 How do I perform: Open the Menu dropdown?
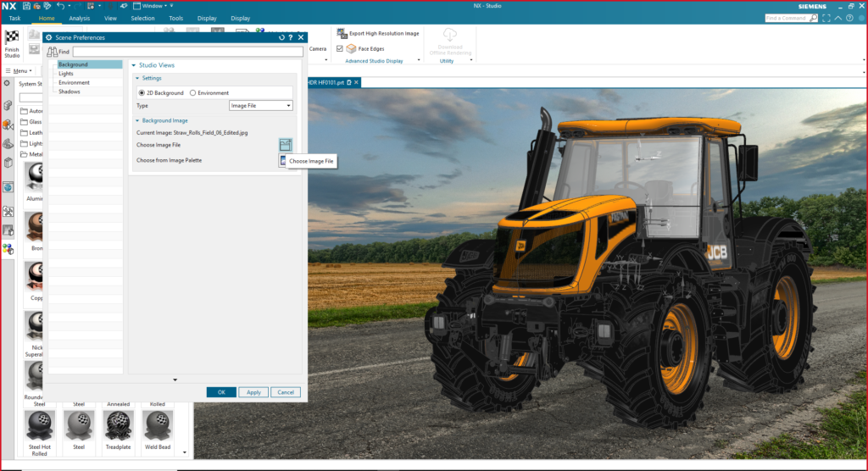pyautogui.click(x=19, y=71)
